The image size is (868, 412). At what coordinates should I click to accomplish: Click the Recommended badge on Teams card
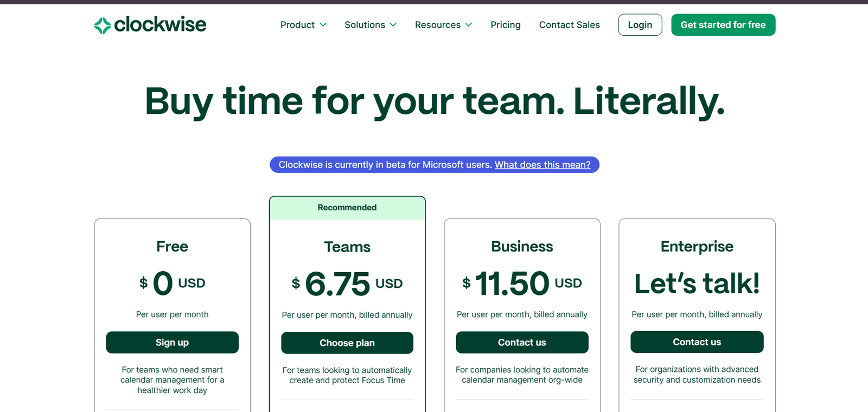[347, 208]
